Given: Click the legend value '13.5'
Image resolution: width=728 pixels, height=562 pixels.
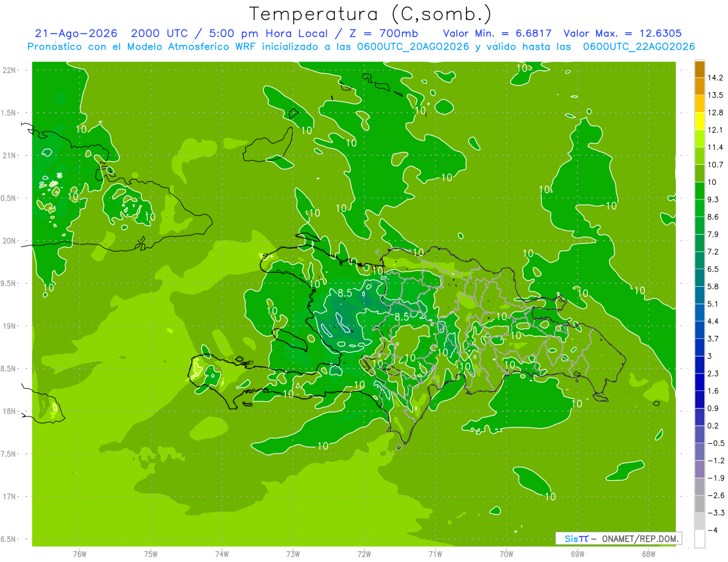Looking at the screenshot, I should [716, 95].
